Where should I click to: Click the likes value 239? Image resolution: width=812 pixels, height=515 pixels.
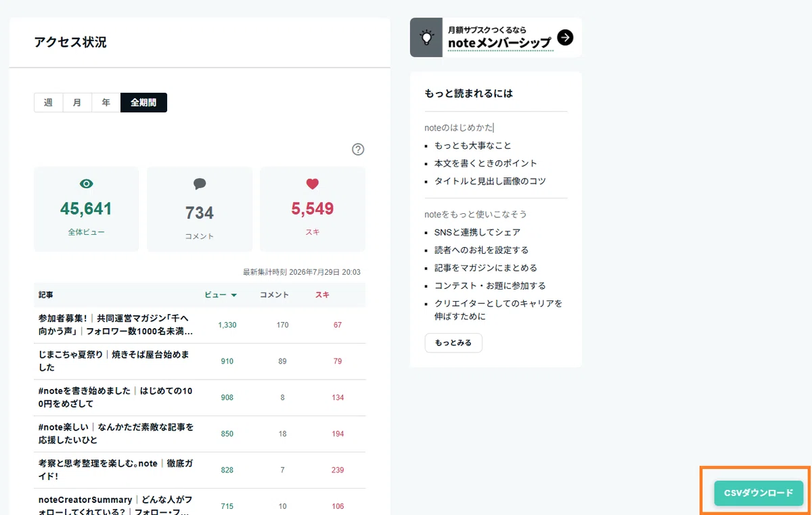(338, 470)
